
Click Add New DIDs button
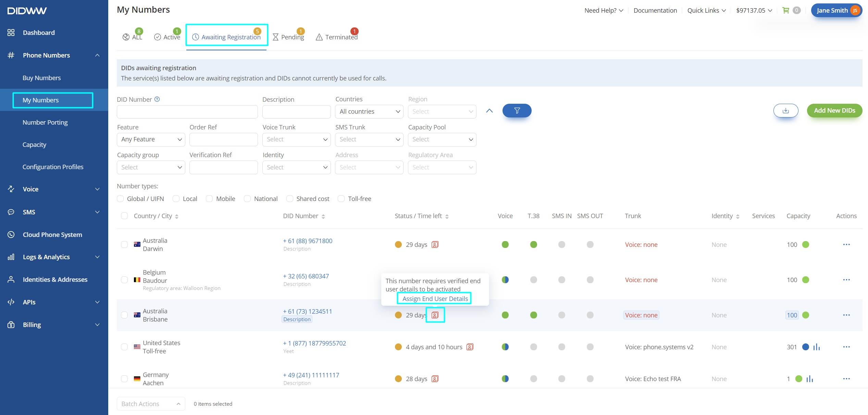pos(834,111)
